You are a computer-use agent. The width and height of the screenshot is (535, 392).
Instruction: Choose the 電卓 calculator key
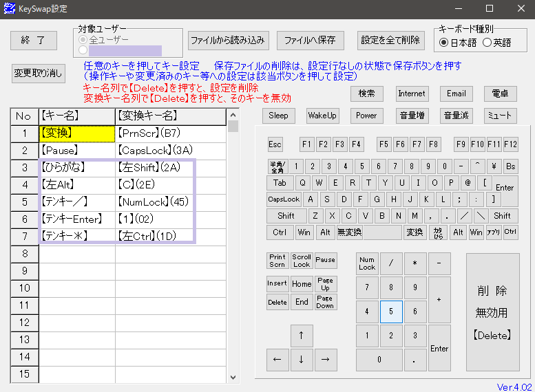[500, 94]
